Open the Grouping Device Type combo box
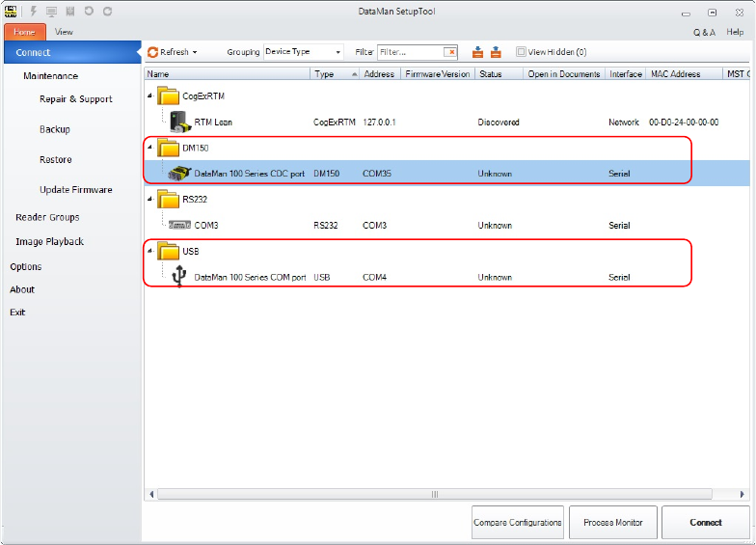Viewport: 756px width, 545px height. click(x=303, y=52)
